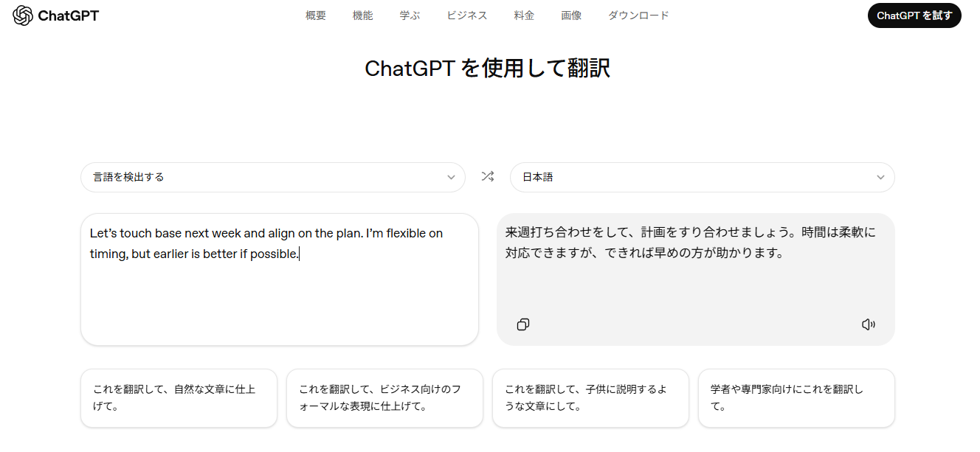Go to the ダウンロード page
The height and width of the screenshot is (452, 980).
[x=638, y=15]
